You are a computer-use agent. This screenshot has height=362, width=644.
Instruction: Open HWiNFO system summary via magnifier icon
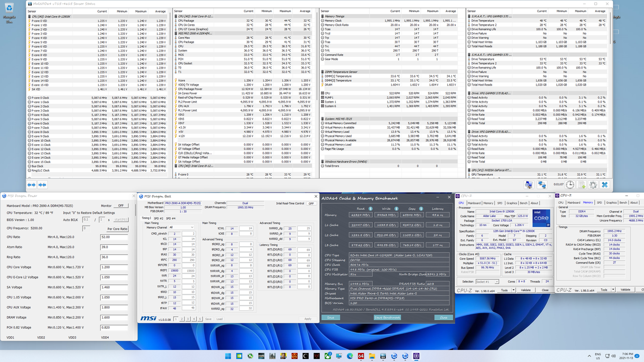tap(529, 185)
